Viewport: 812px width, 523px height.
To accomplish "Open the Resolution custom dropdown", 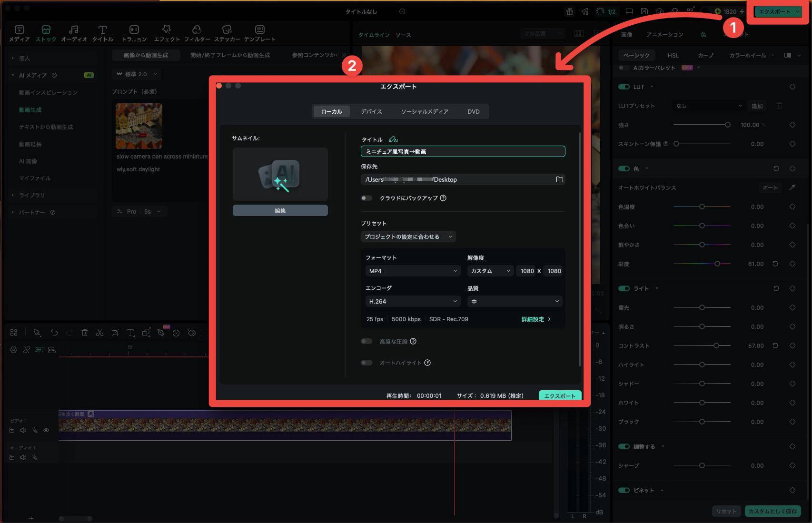I will (x=491, y=271).
